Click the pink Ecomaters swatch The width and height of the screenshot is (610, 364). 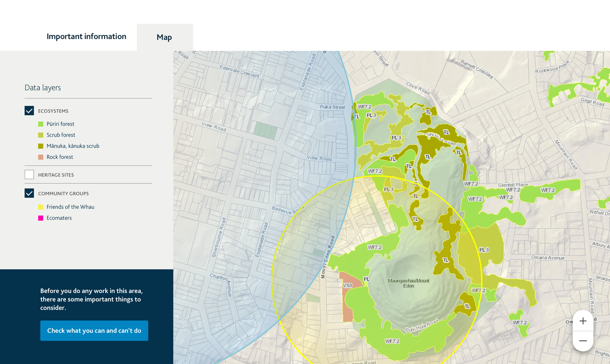pyautogui.click(x=41, y=218)
